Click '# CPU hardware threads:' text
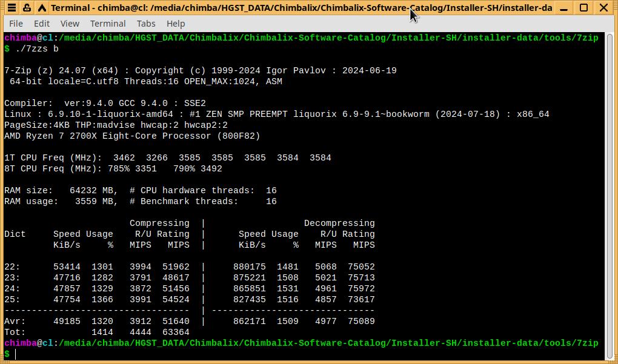The width and height of the screenshot is (618, 364). pyautogui.click(x=192, y=191)
